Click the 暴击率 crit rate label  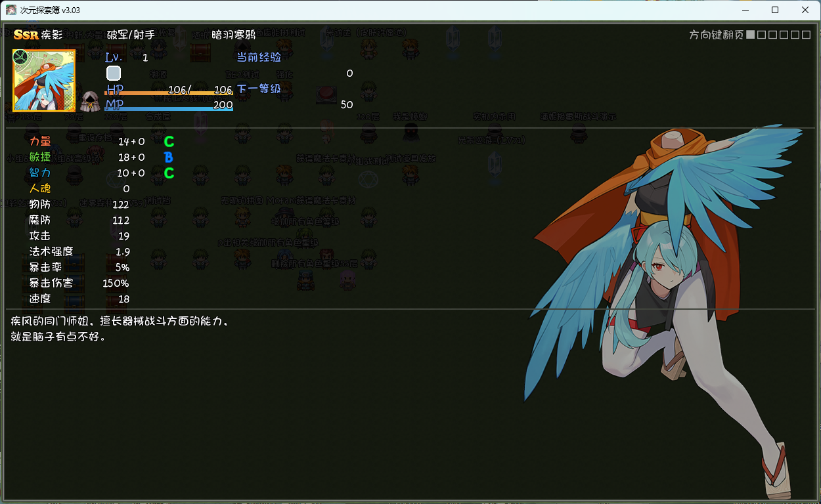coord(46,267)
